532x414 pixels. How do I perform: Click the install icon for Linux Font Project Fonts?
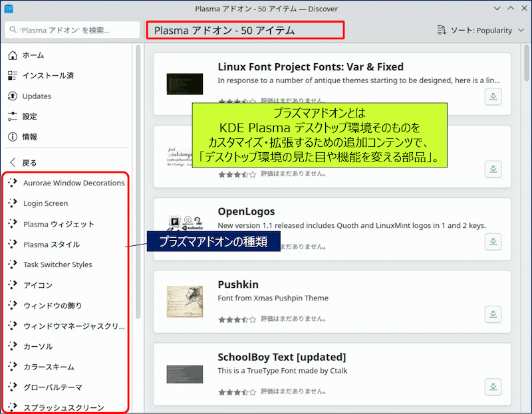(493, 96)
